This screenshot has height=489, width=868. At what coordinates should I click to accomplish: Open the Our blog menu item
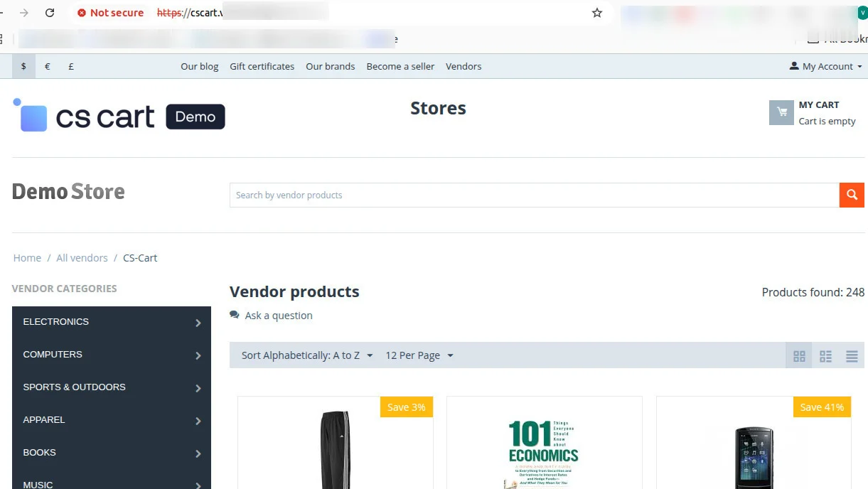point(199,66)
